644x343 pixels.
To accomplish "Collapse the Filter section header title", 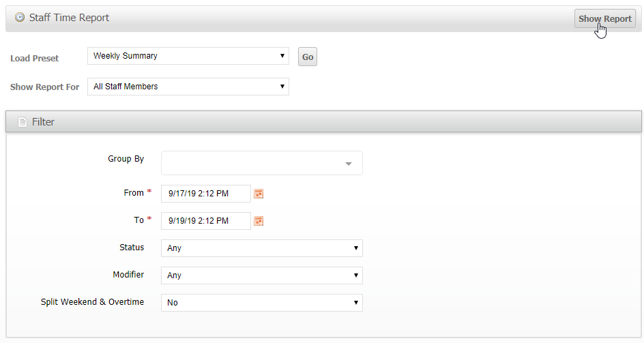I will 43,122.
